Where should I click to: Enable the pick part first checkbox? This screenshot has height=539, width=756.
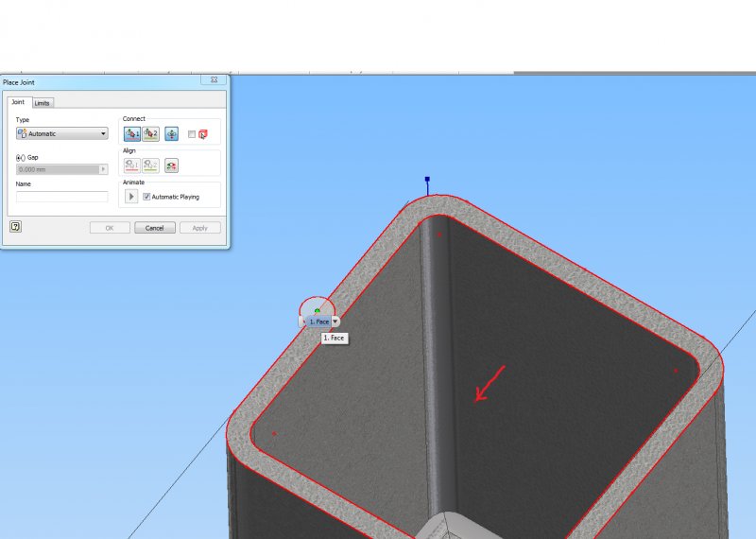pyautogui.click(x=192, y=134)
